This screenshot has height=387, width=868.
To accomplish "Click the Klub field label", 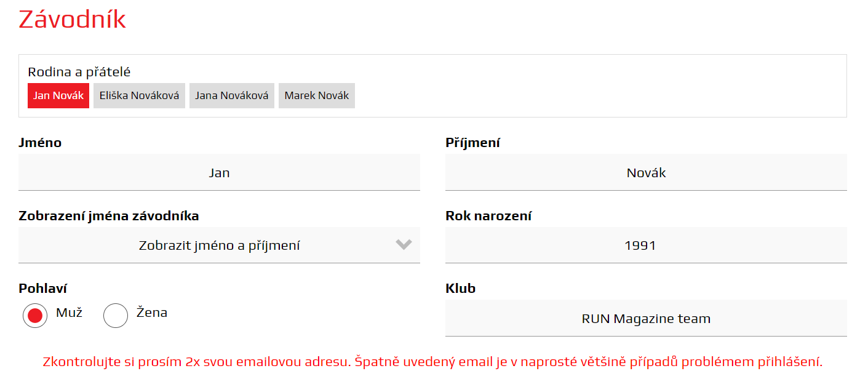I will click(460, 289).
